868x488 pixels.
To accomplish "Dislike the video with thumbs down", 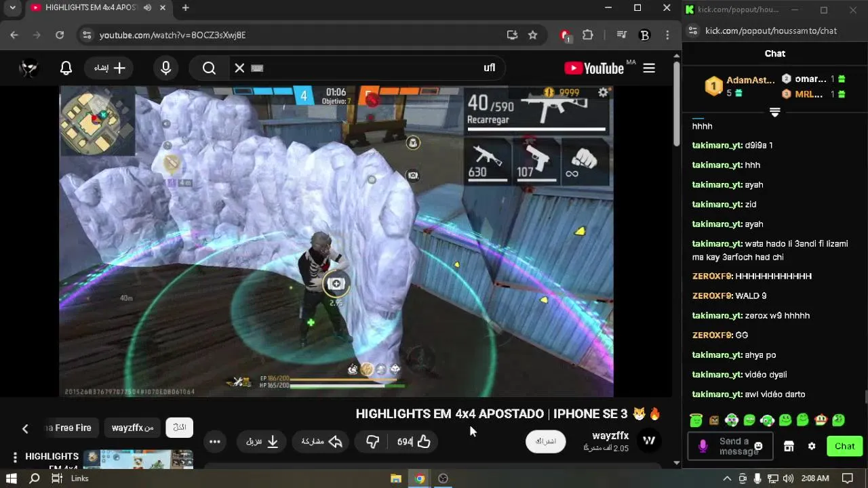I will (372, 442).
